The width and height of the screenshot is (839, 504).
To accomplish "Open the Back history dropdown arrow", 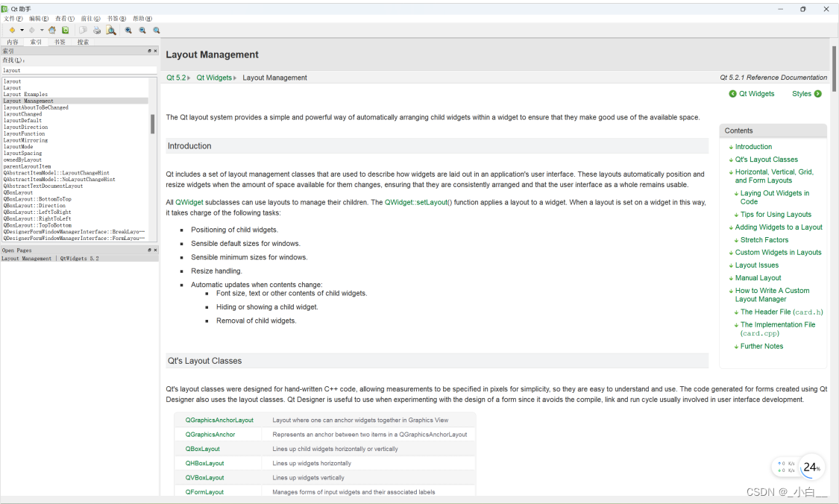I will [22, 31].
